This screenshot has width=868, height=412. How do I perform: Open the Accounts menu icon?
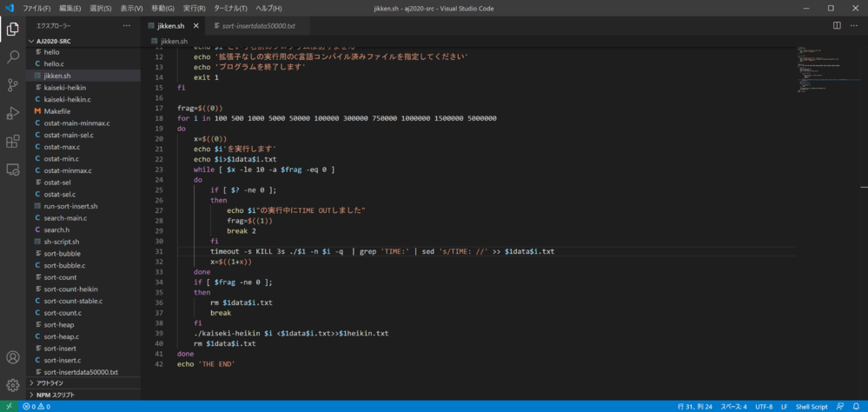[x=13, y=357]
